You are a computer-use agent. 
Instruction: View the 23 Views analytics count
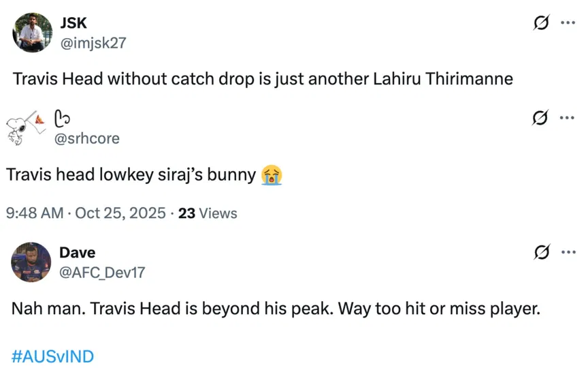208,213
